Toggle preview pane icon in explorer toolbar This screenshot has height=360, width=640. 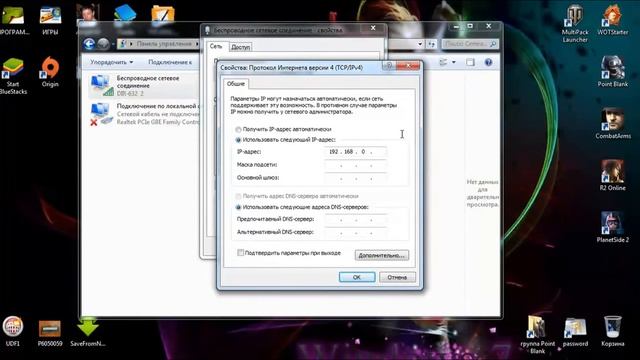coord(470,62)
